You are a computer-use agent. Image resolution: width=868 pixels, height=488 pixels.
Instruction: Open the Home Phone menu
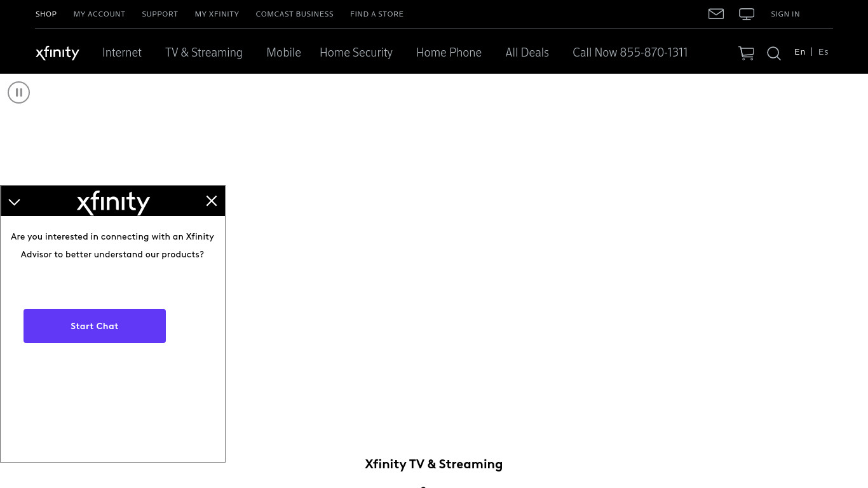click(449, 53)
